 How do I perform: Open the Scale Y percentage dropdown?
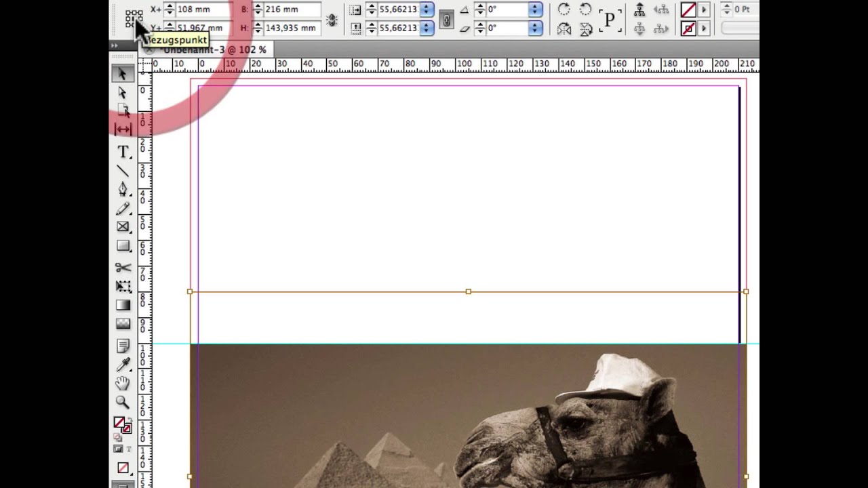pos(427,28)
